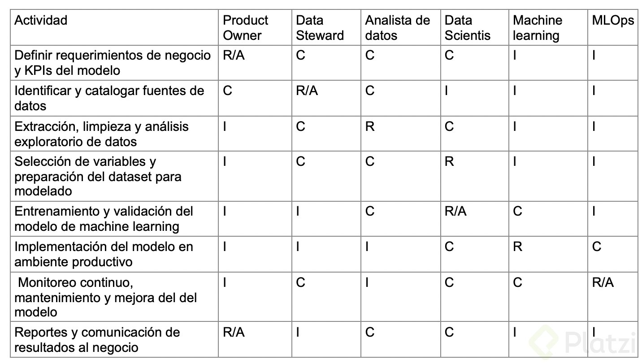This screenshot has width=642, height=364.
Task: Click the R/A value under Data Scientis
Action: coord(455,211)
